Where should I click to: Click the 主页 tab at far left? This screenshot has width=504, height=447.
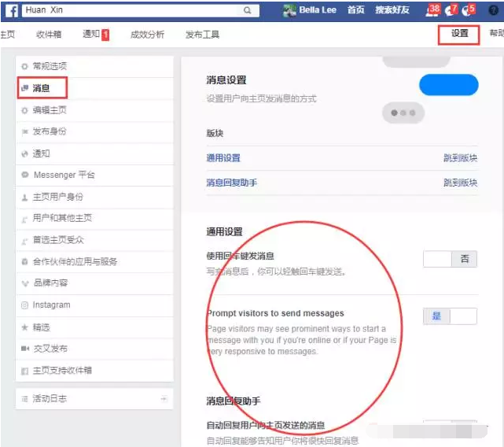pyautogui.click(x=8, y=35)
